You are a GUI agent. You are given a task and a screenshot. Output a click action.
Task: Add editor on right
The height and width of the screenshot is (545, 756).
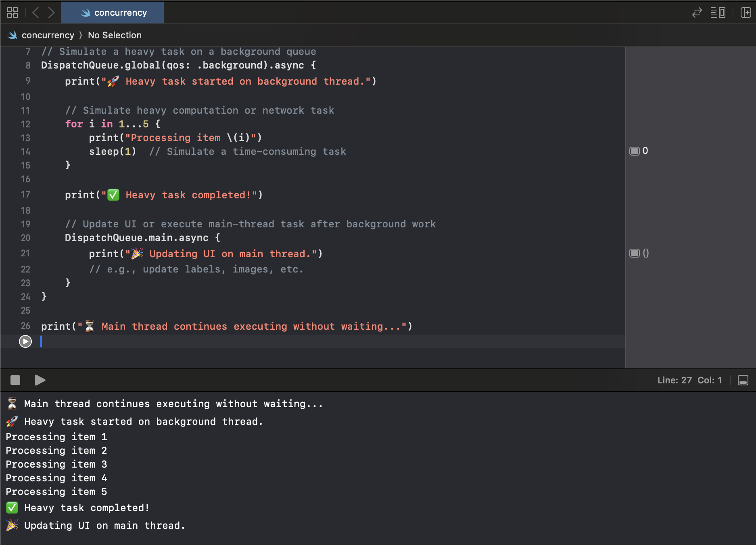click(746, 12)
